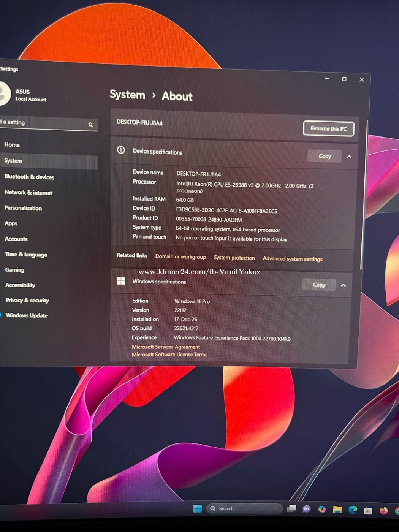Open the Windows Start menu

pyautogui.click(x=198, y=509)
